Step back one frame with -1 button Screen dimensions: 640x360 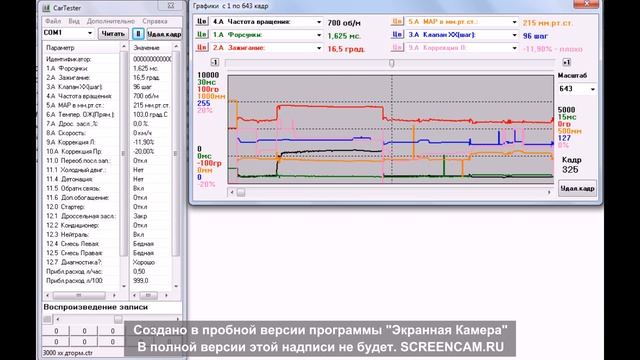(x=215, y=62)
